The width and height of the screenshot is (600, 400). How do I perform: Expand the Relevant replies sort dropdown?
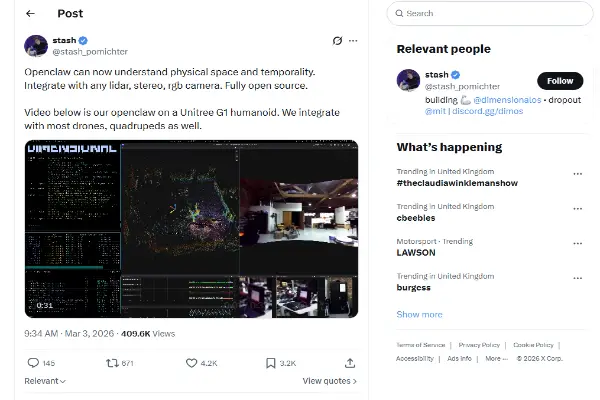tap(44, 381)
